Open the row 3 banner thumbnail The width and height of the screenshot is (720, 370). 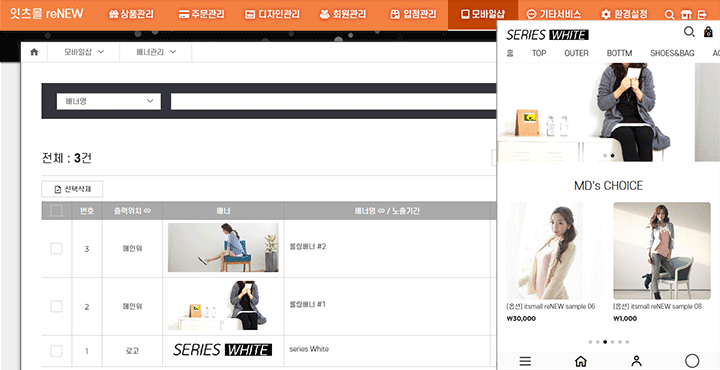[223, 247]
